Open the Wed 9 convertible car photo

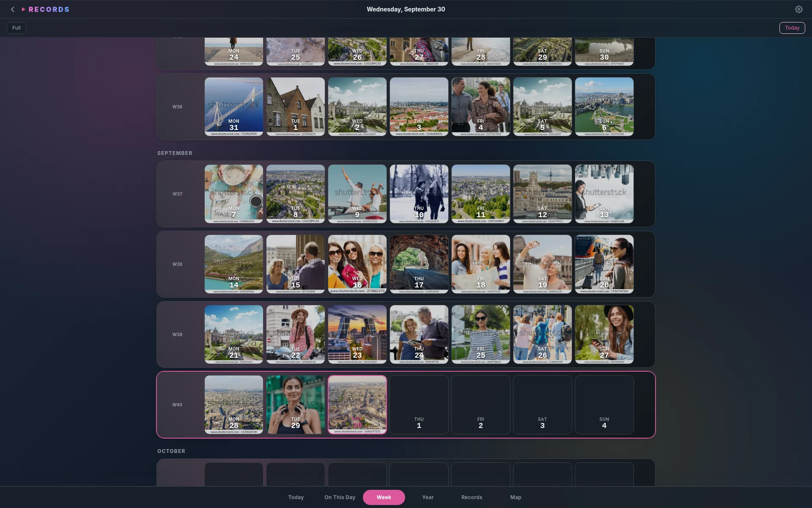357,194
